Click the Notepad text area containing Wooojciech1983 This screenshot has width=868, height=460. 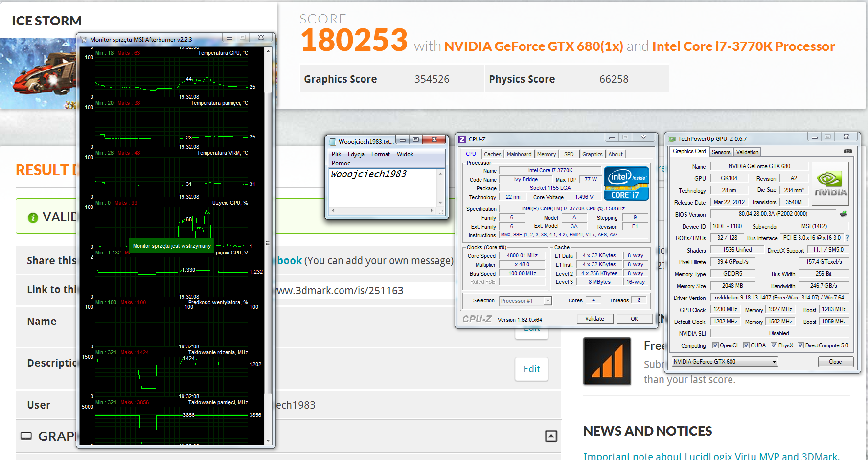tap(383, 188)
